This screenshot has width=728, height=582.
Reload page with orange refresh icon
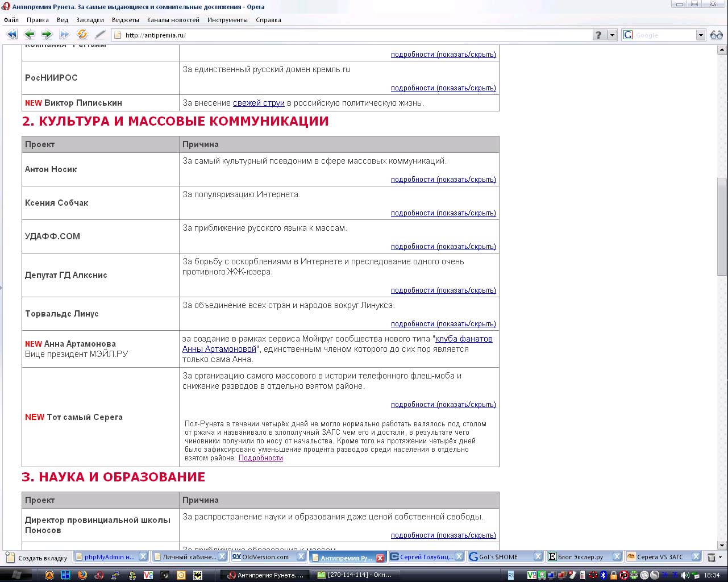click(82, 35)
